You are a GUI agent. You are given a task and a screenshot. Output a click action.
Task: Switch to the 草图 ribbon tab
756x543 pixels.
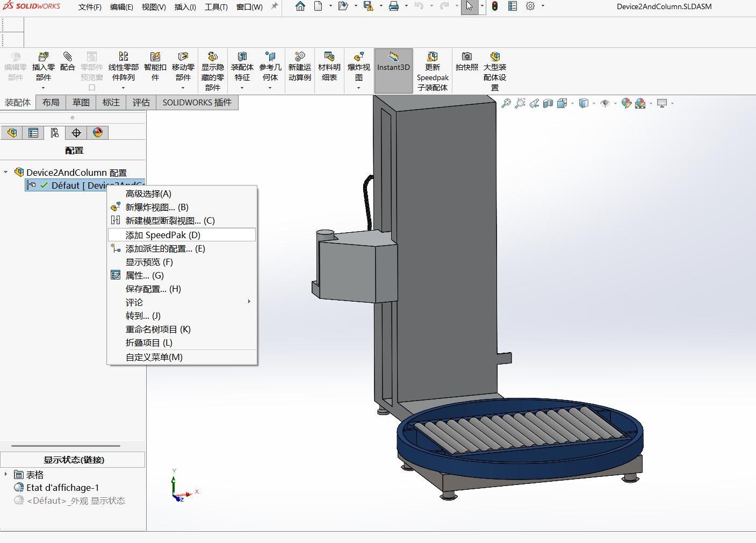tap(81, 102)
